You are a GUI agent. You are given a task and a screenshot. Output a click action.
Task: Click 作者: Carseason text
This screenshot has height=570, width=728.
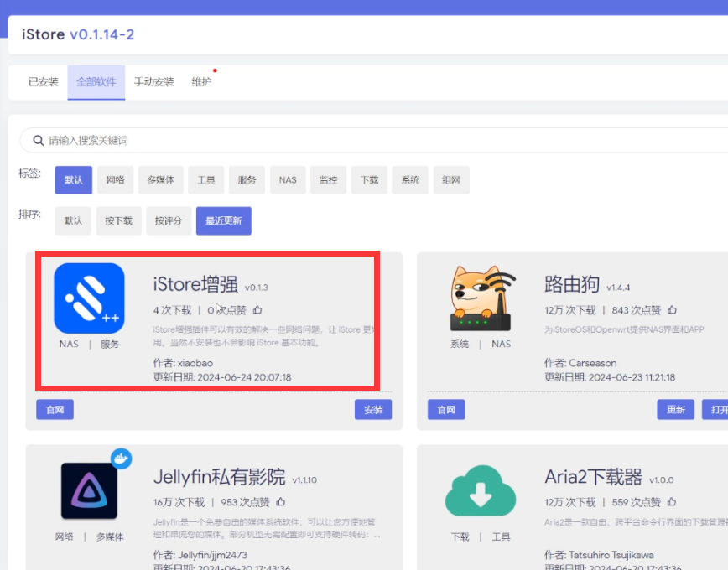point(580,363)
